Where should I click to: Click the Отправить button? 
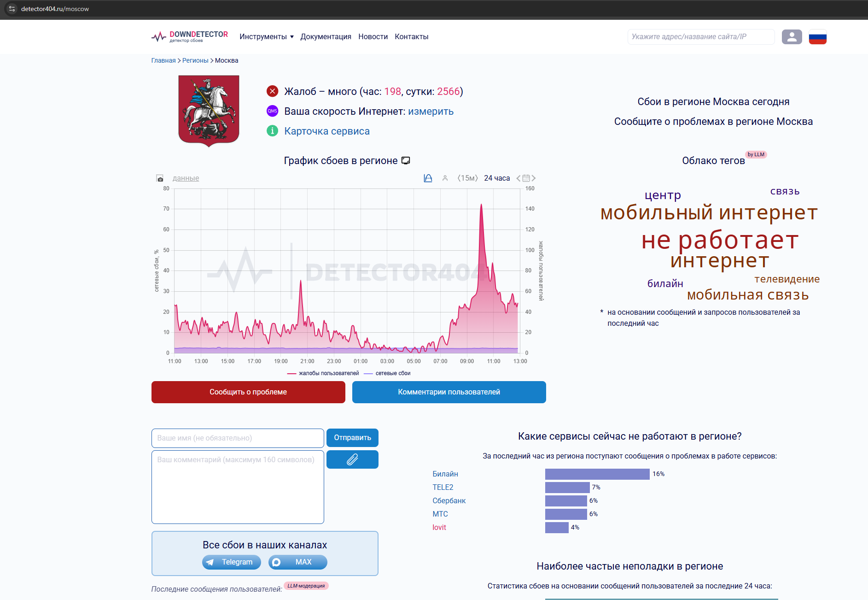coord(352,438)
